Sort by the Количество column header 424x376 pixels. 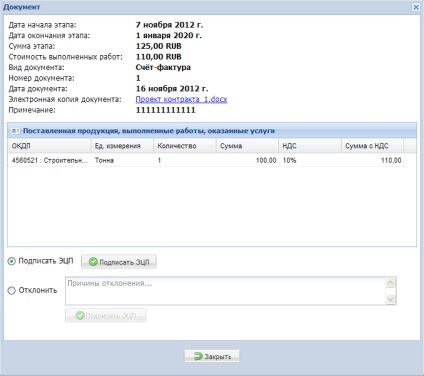185,146
